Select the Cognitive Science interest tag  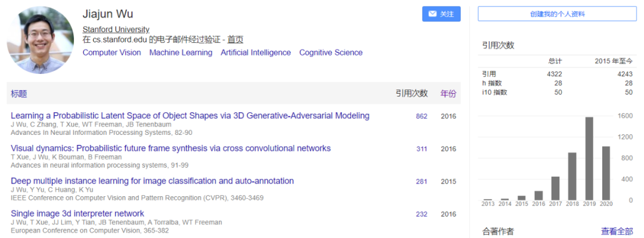click(x=330, y=52)
